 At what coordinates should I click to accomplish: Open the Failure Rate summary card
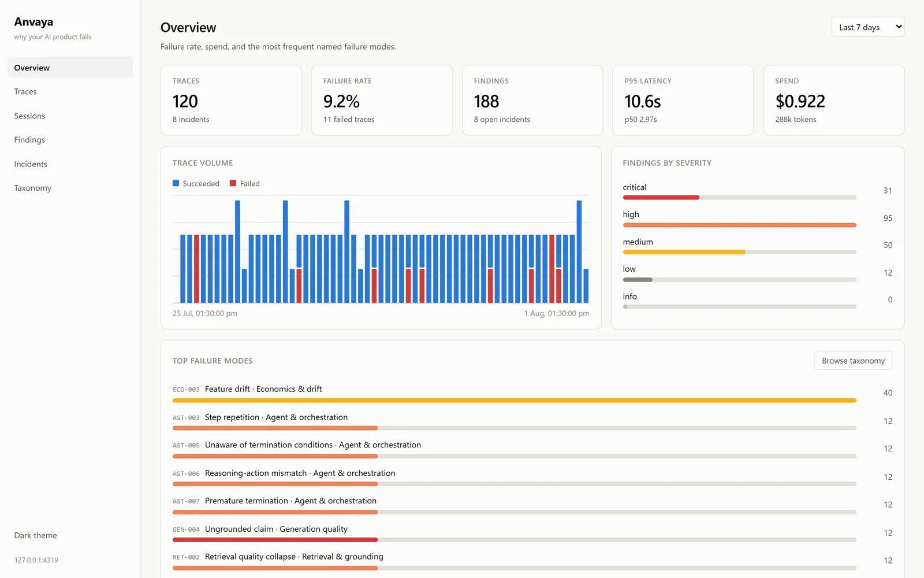pos(382,100)
